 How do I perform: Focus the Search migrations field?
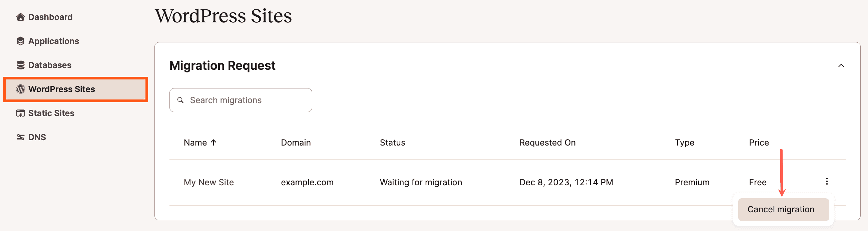(x=246, y=100)
